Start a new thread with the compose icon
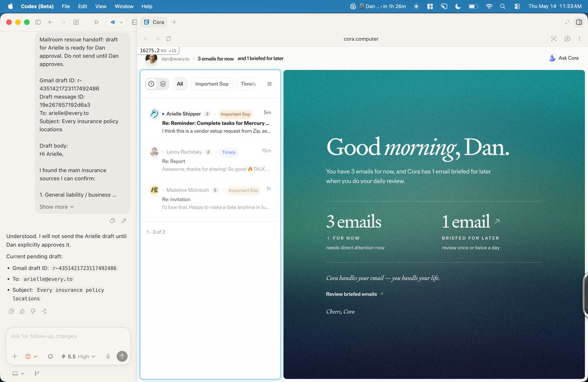 tap(76, 22)
